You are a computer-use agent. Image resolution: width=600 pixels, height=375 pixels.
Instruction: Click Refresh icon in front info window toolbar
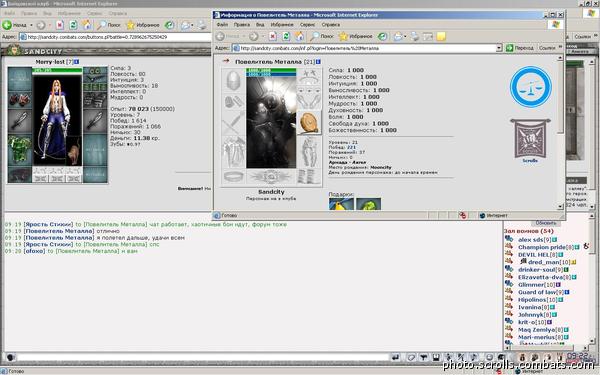click(286, 36)
